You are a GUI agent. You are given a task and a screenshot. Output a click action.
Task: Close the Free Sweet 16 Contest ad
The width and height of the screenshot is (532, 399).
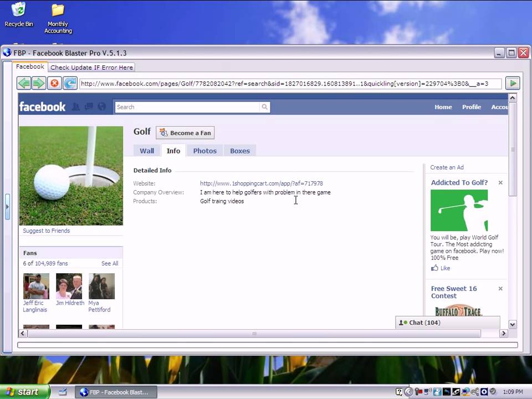(x=500, y=289)
